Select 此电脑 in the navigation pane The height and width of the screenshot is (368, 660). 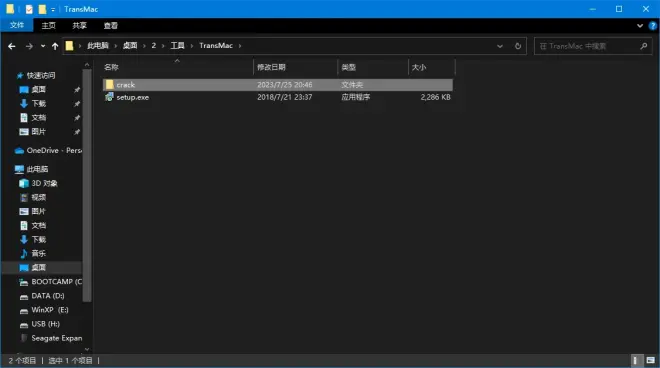[37, 169]
